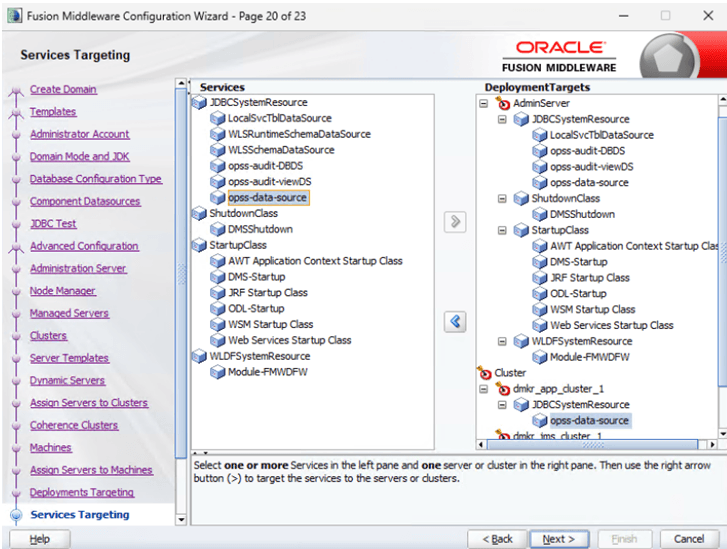Click the Help button
The width and height of the screenshot is (727, 549).
(39, 539)
